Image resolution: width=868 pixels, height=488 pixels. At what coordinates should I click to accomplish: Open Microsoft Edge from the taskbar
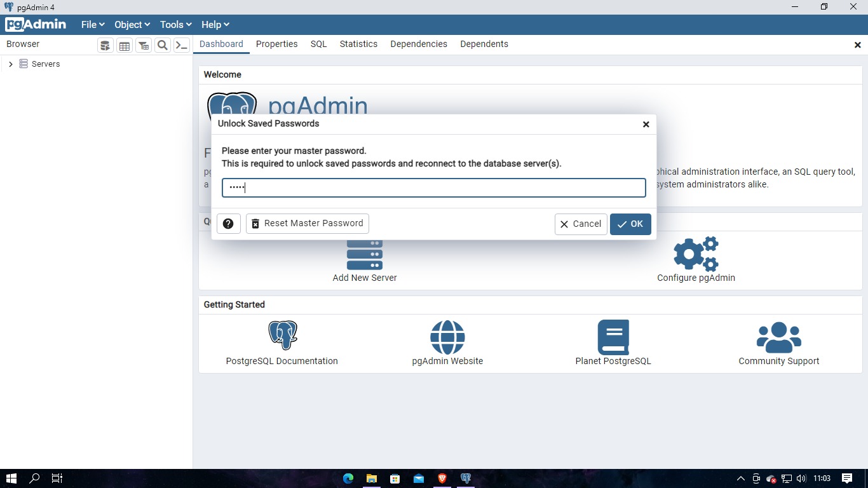(x=348, y=478)
